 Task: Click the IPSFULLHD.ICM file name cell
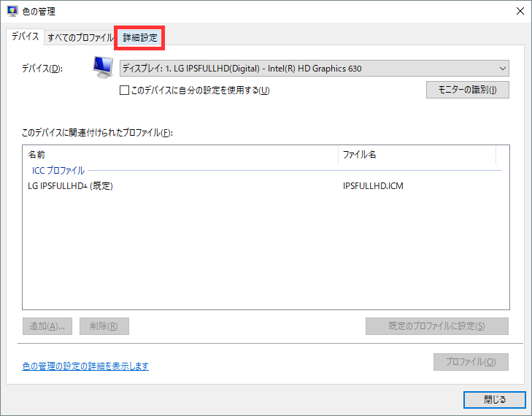pos(373,185)
